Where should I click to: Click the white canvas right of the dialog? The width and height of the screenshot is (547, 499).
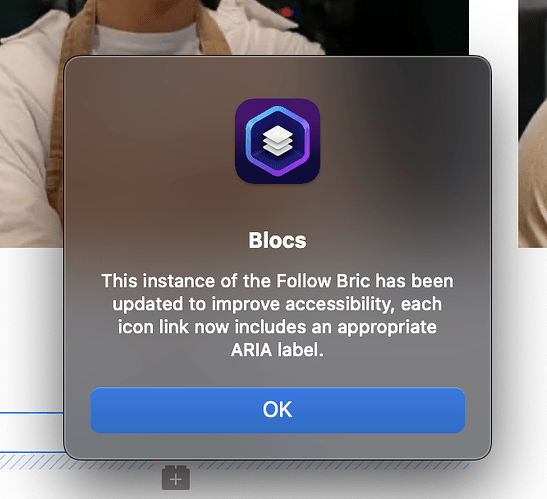(520, 349)
